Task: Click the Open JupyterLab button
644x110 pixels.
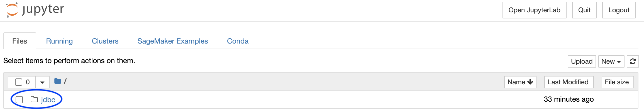Action: pyautogui.click(x=534, y=10)
